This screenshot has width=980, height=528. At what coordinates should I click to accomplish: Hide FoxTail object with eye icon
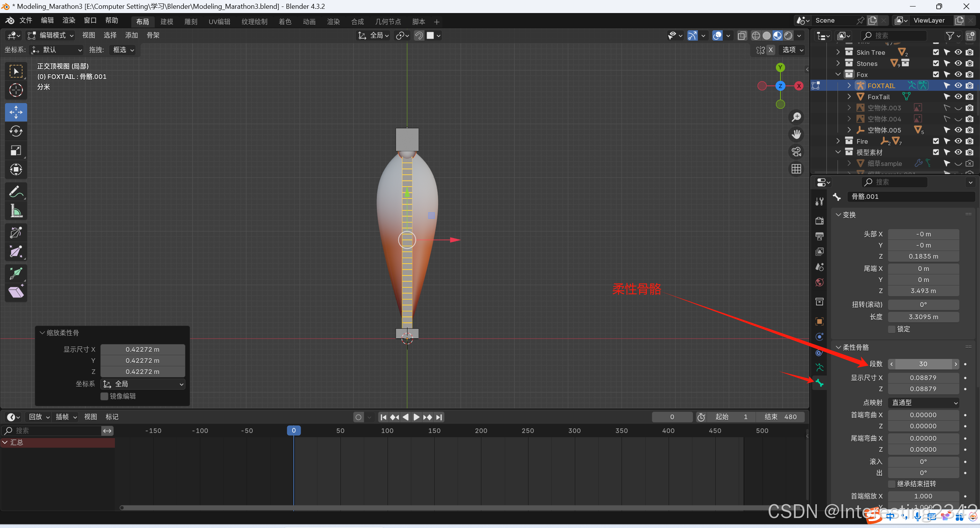[x=958, y=97]
